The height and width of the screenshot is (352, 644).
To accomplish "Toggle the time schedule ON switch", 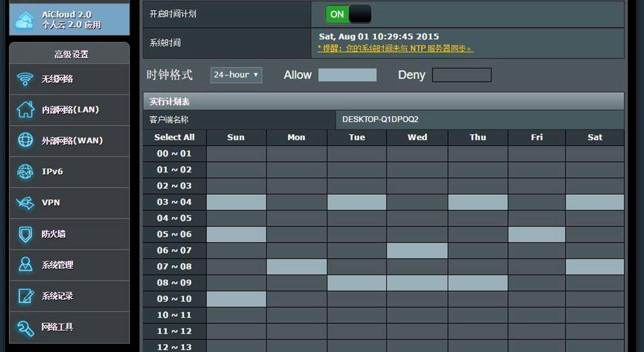I will click(348, 14).
